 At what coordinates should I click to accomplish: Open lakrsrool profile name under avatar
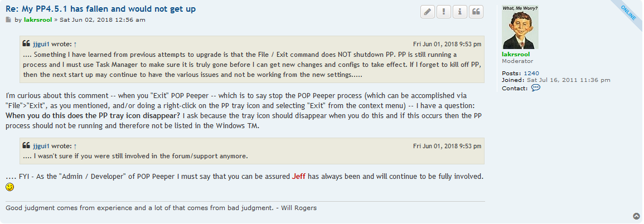516,54
